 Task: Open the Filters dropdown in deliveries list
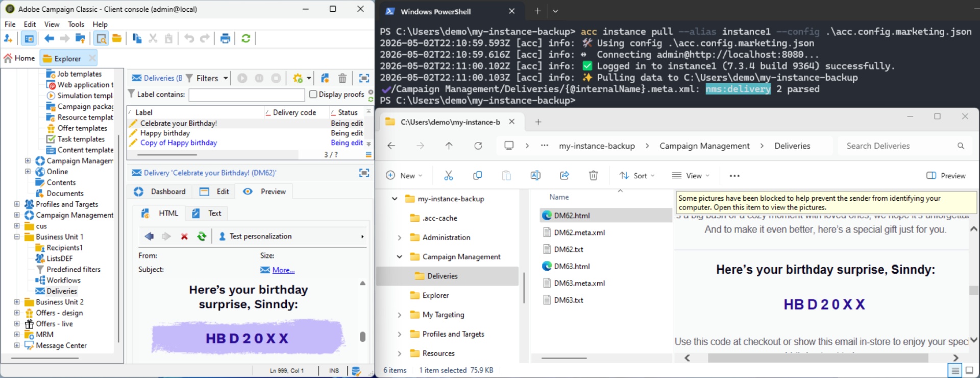pyautogui.click(x=207, y=78)
